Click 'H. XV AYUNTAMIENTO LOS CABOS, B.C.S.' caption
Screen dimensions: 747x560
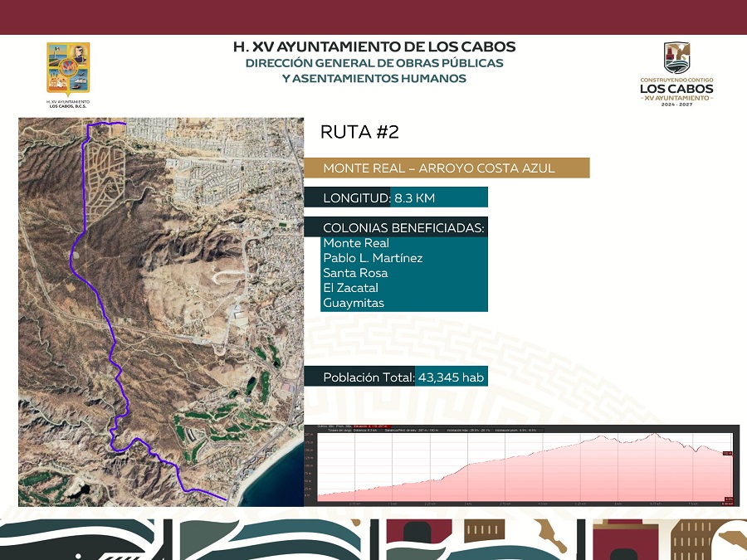68,104
